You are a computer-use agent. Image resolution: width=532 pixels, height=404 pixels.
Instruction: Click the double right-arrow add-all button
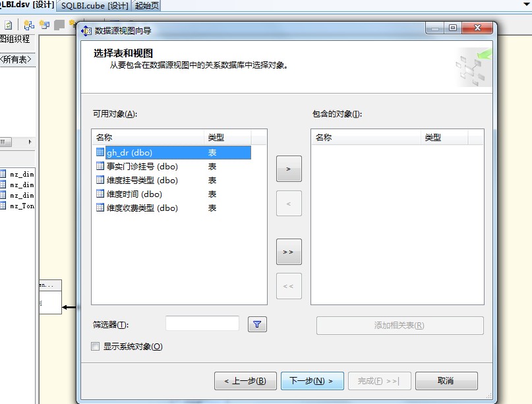289,252
